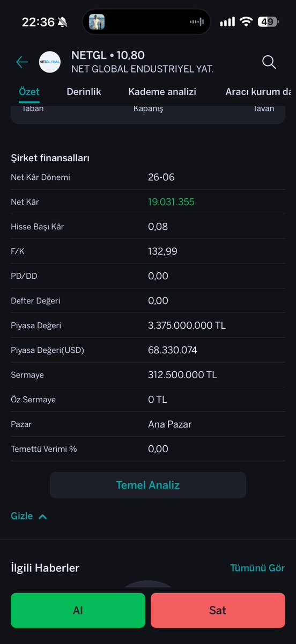Switch to the Derinlik tab
The height and width of the screenshot is (644, 296).
tap(84, 92)
